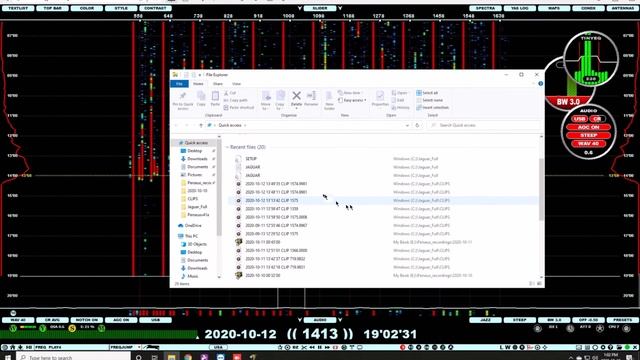Toggle NOTCH ON in Jaguar bottom bar
The width and height of the screenshot is (640, 360).
87,320
